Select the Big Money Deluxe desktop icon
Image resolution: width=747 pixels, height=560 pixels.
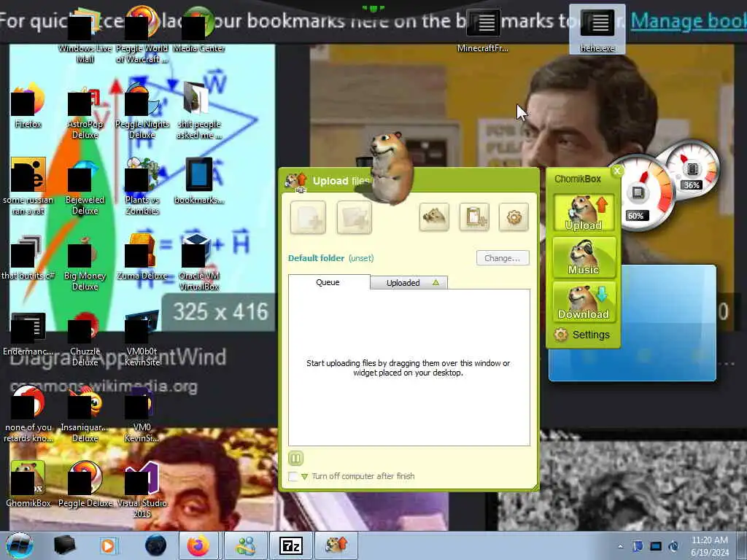point(85,263)
